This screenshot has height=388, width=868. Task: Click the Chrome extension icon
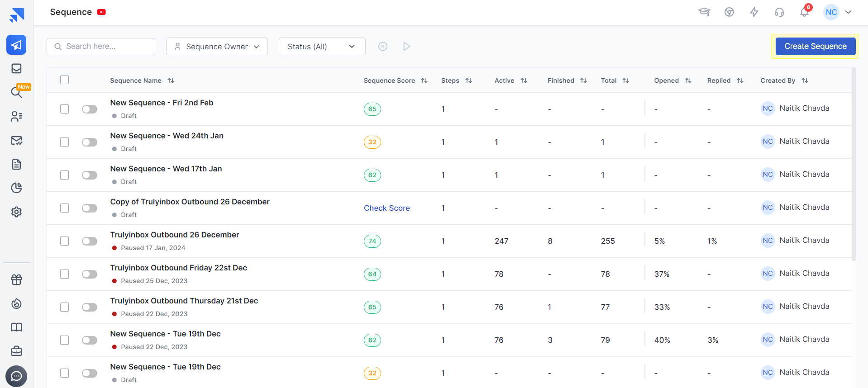pyautogui.click(x=729, y=12)
